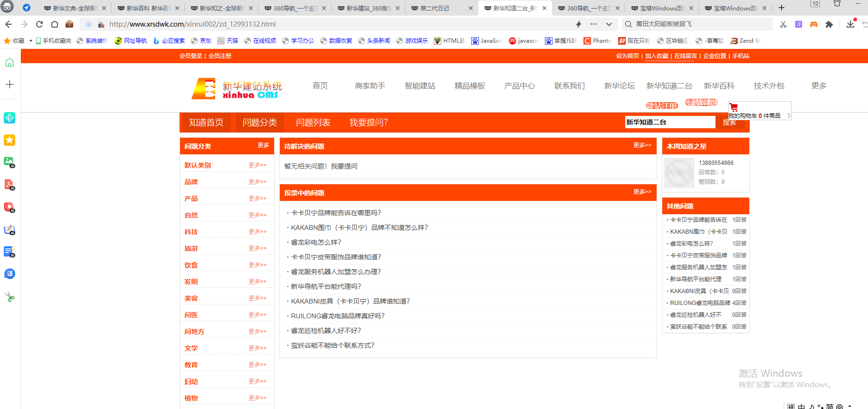Open the 会员登录 link
The image size is (868, 409).
191,56
